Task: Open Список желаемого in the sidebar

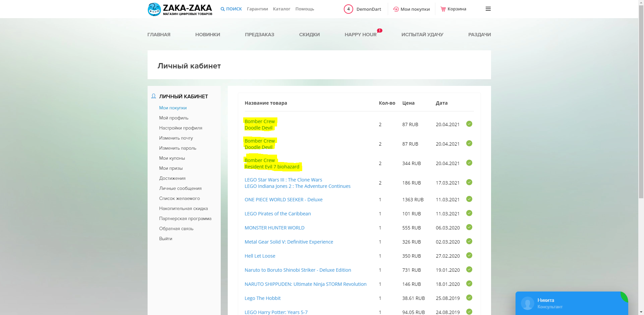Action: [x=179, y=198]
